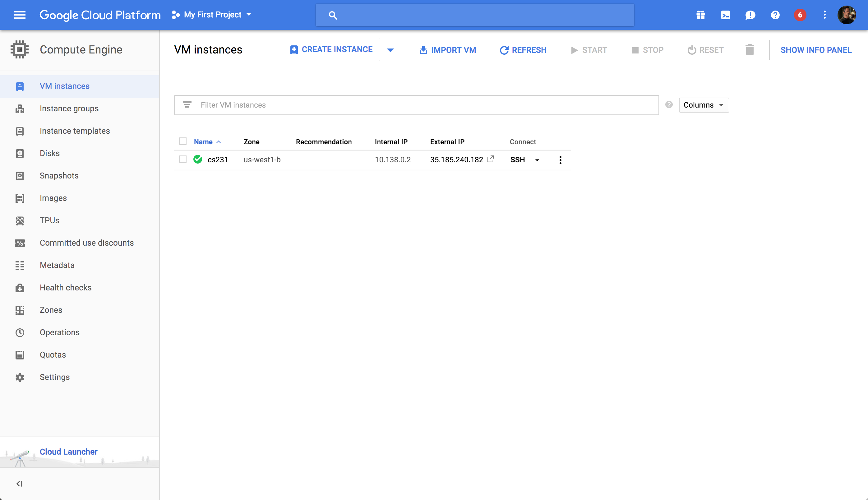868x500 pixels.
Task: Click the Filter VM instances input
Action: point(416,105)
